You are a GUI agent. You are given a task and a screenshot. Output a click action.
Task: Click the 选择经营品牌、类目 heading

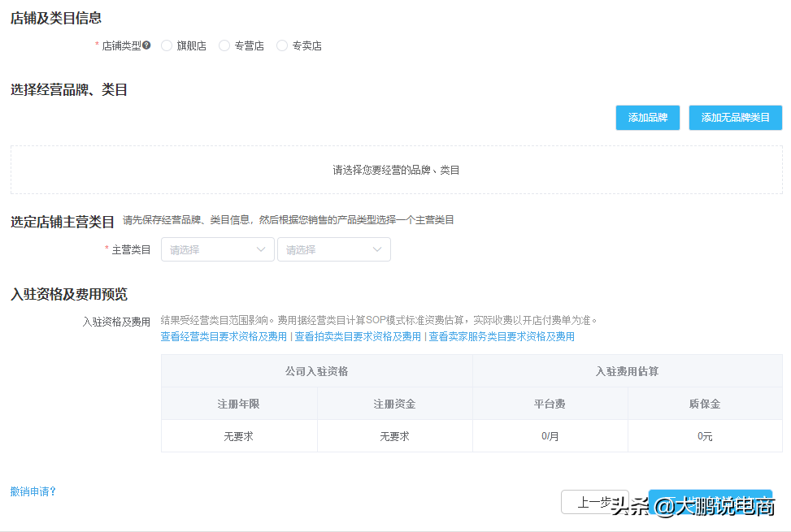click(69, 89)
